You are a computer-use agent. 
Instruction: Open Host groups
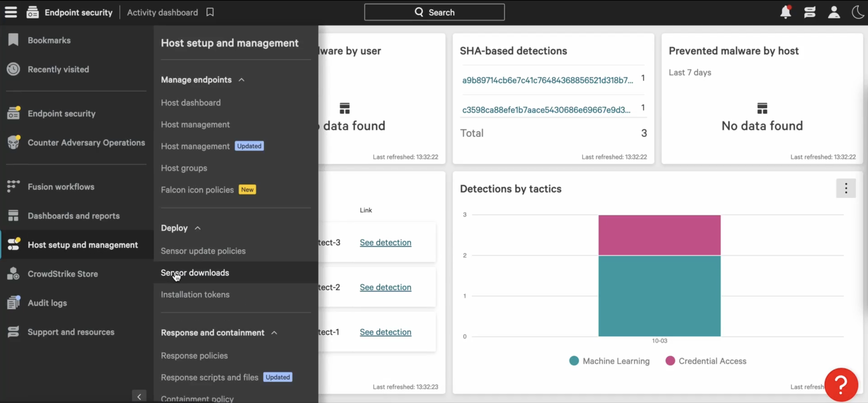184,168
